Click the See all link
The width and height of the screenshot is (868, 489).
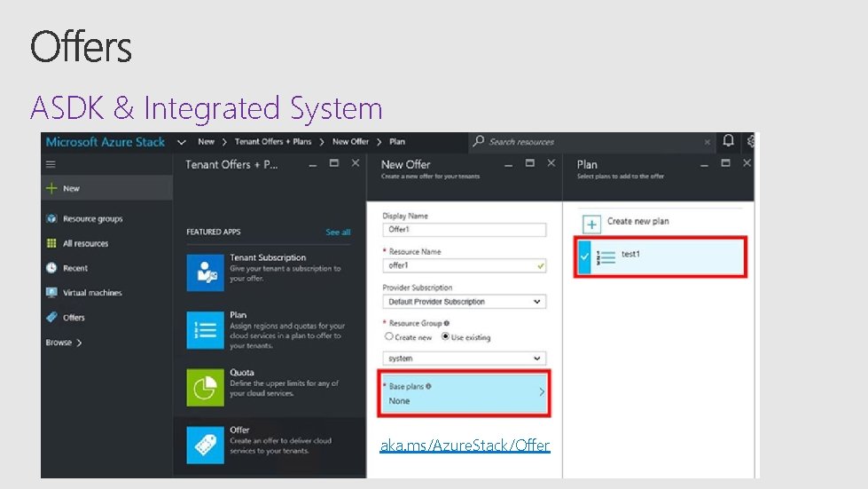(x=338, y=232)
